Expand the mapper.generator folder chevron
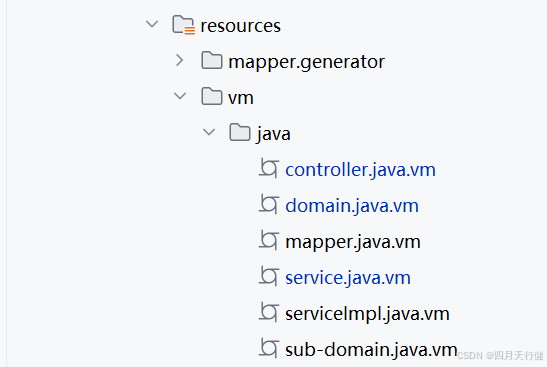This screenshot has height=367, width=547. (x=180, y=60)
